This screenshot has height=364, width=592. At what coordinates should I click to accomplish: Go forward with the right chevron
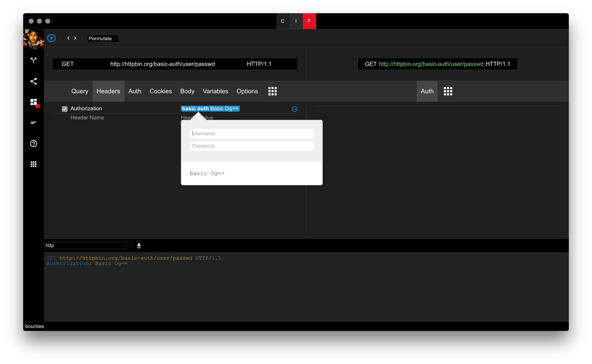[x=75, y=38]
